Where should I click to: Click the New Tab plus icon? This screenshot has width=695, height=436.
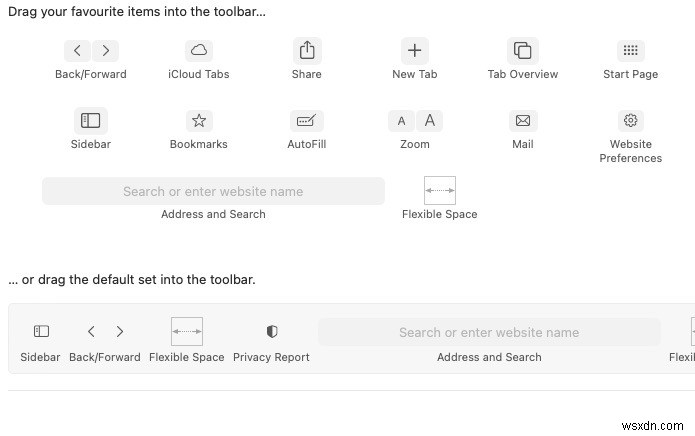coord(415,50)
